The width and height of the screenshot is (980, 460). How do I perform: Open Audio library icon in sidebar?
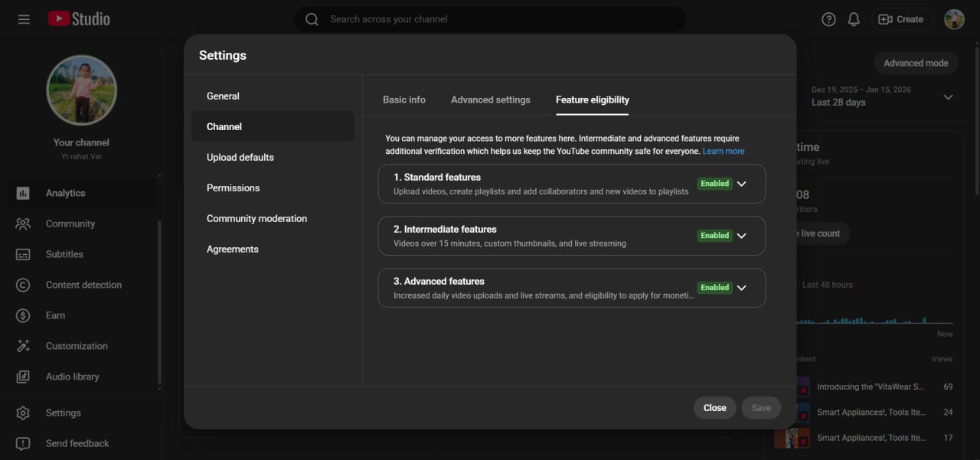(x=23, y=377)
